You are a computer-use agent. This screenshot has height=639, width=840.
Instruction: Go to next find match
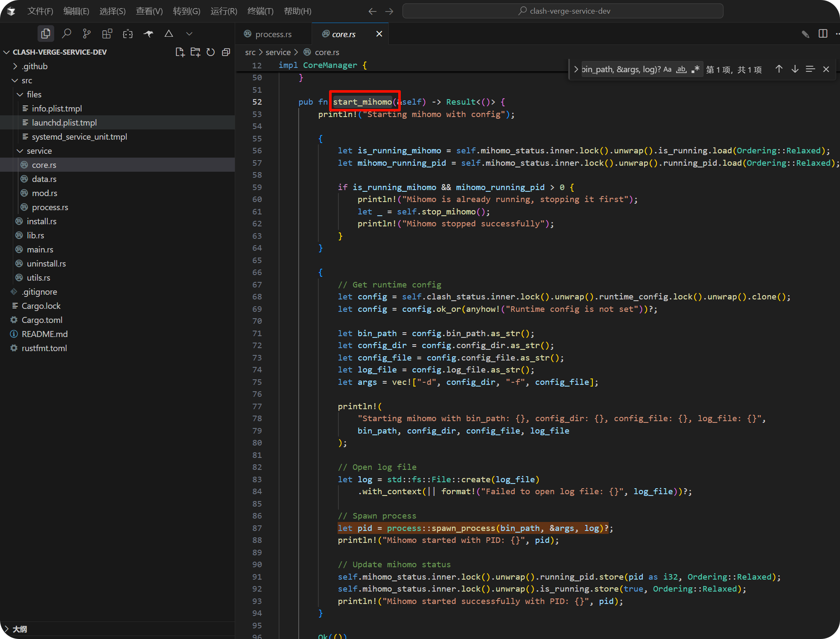794,70
